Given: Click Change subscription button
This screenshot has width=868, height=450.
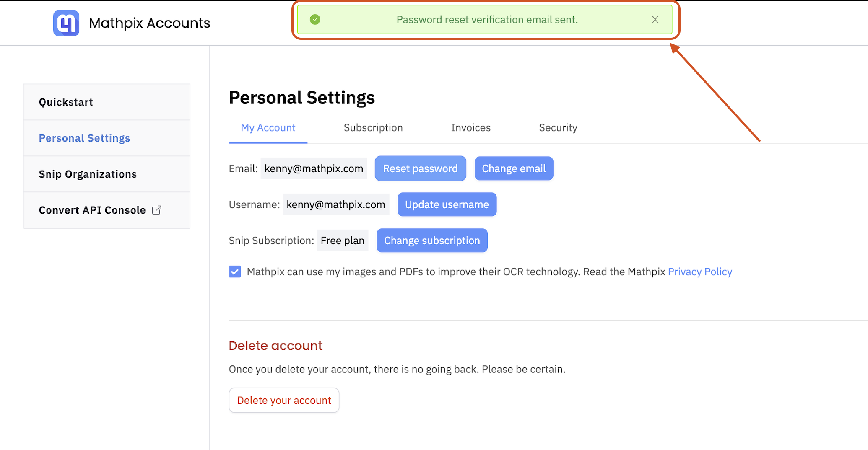Looking at the screenshot, I should 432,241.
